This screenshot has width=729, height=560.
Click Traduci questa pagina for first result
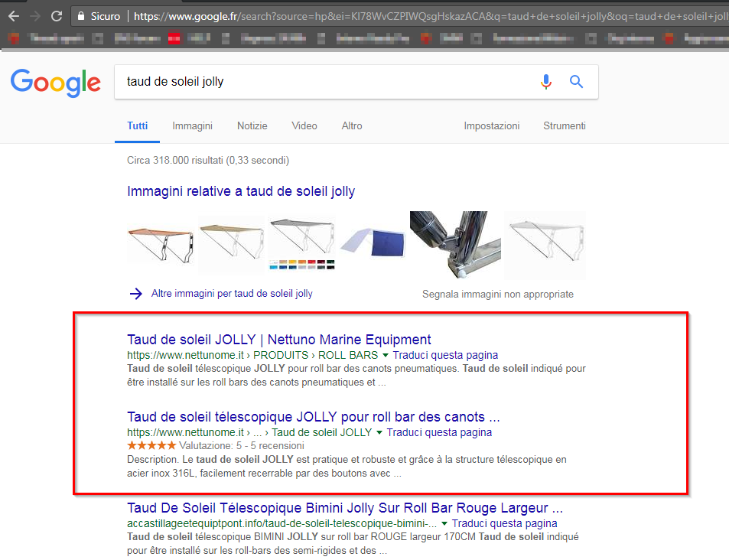[445, 355]
